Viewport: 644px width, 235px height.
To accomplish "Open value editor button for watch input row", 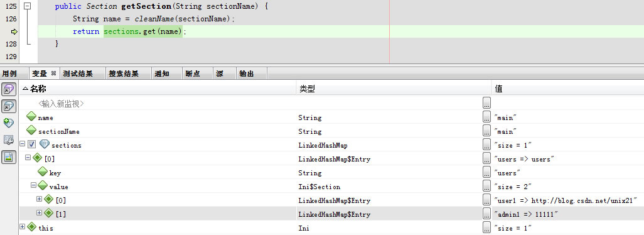I will [x=486, y=102].
